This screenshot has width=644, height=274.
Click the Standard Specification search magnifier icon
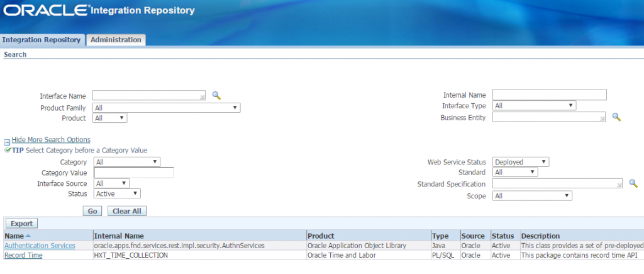(x=633, y=183)
